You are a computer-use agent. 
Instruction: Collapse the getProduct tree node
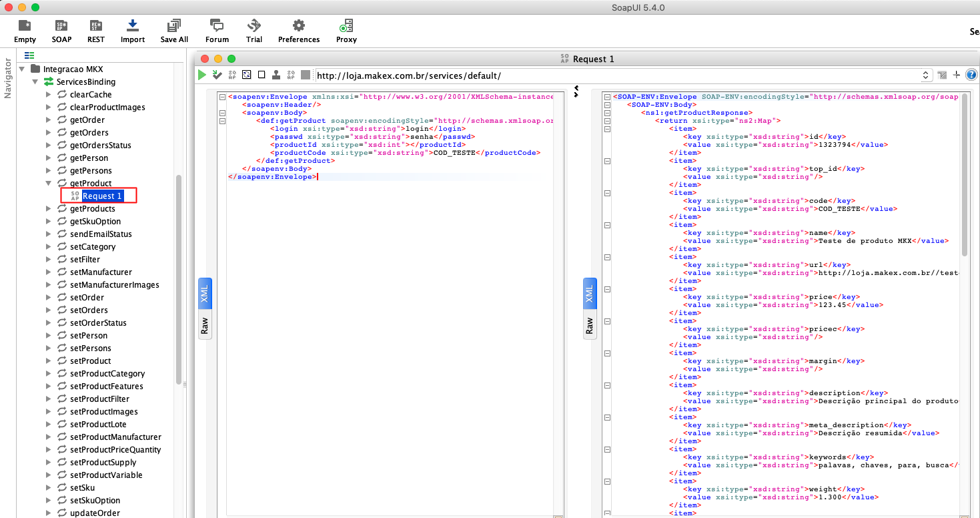(48, 184)
